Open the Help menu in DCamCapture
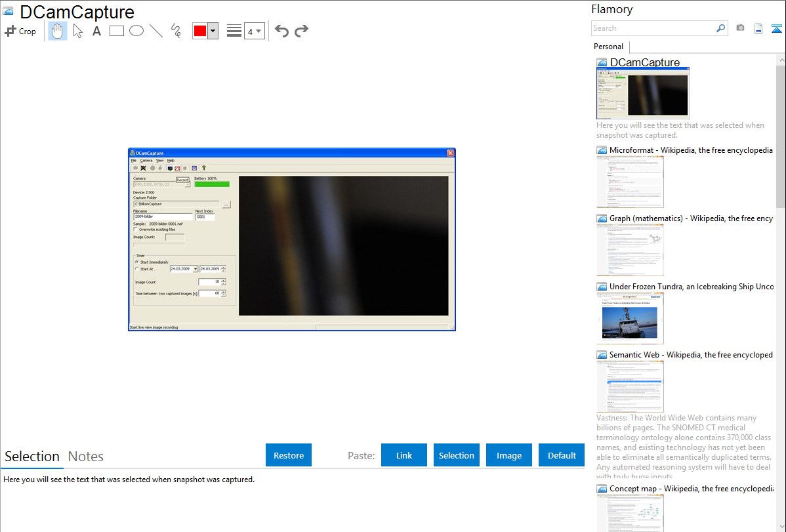Image resolution: width=786 pixels, height=532 pixels. (x=171, y=161)
